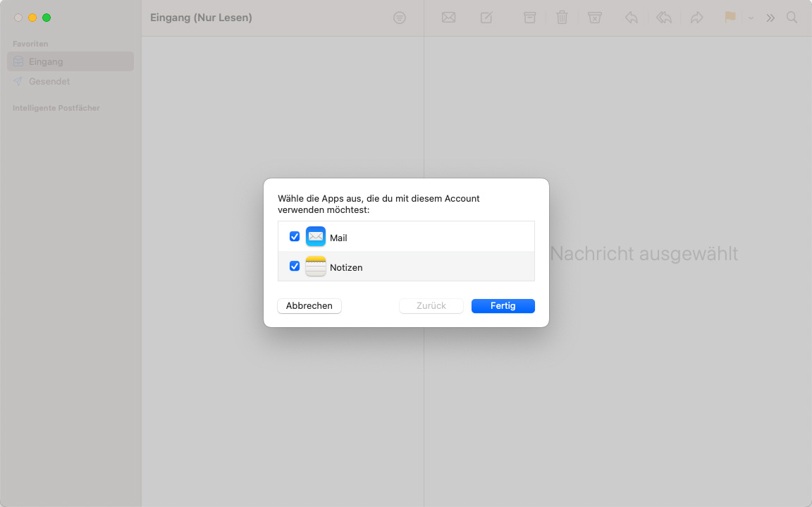Move message to junk
Viewport: 812px width, 507px height.
tap(594, 18)
